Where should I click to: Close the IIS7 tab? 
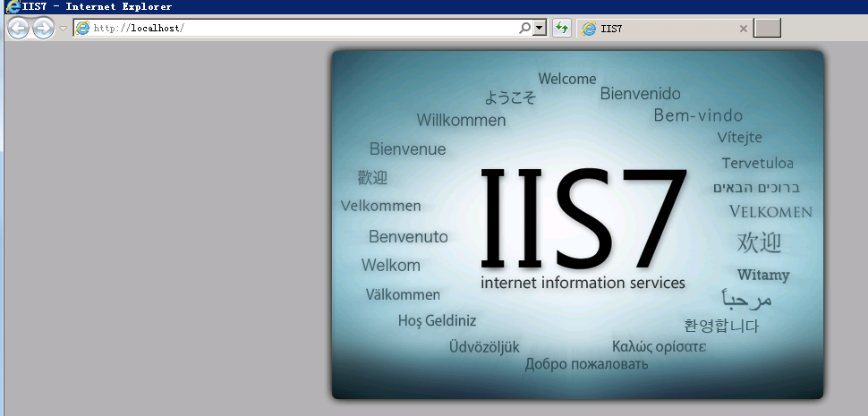pos(743,29)
